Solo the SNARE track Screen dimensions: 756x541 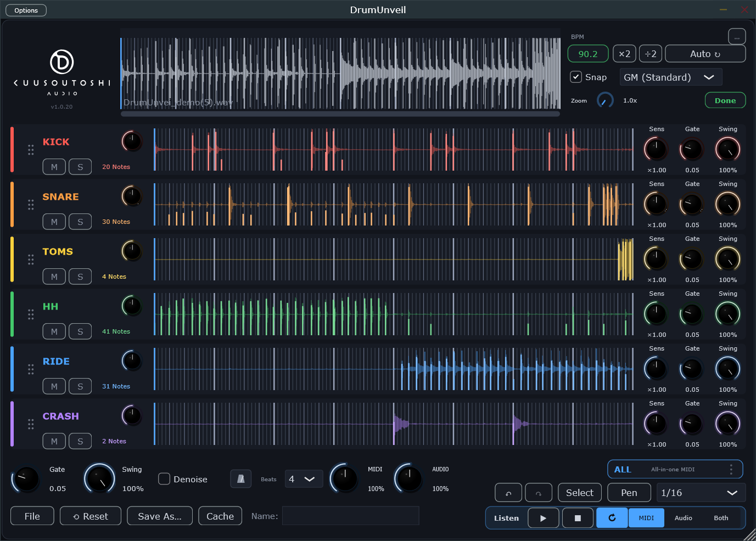point(80,222)
